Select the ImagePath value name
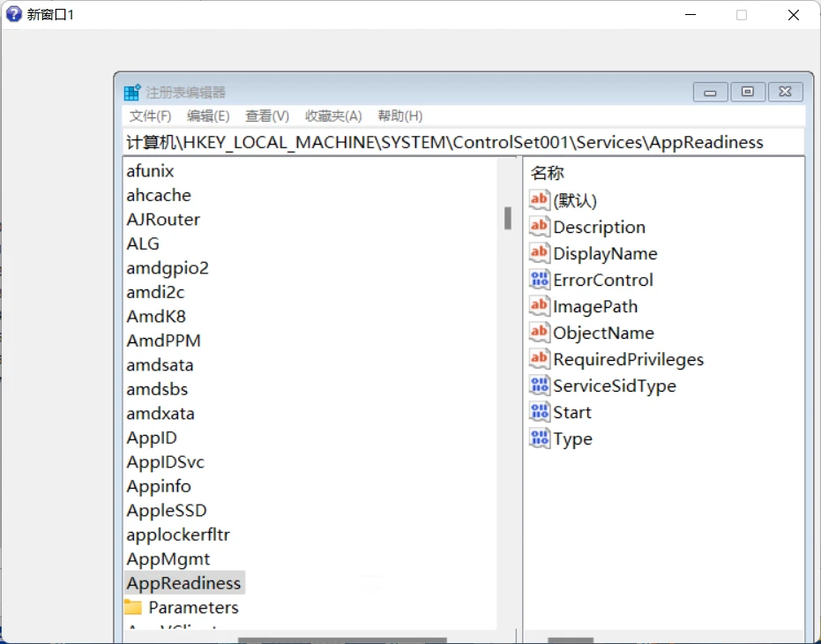Screen dimensions: 821x644 595,306
